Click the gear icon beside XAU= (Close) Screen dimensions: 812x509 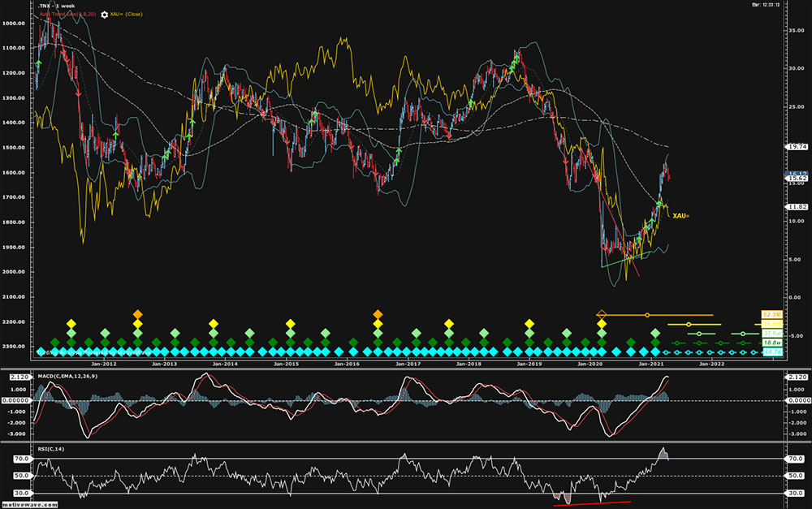pos(105,15)
